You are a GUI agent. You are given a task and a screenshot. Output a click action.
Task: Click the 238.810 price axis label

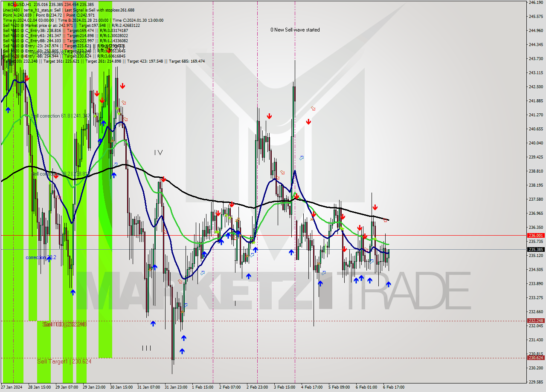pos(535,171)
